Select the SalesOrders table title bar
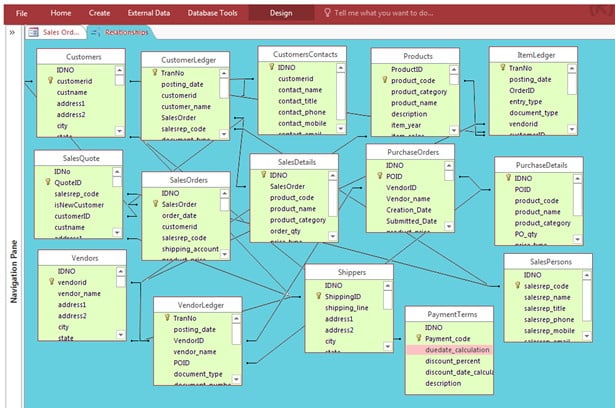This screenshot has width=615, height=408. click(186, 180)
